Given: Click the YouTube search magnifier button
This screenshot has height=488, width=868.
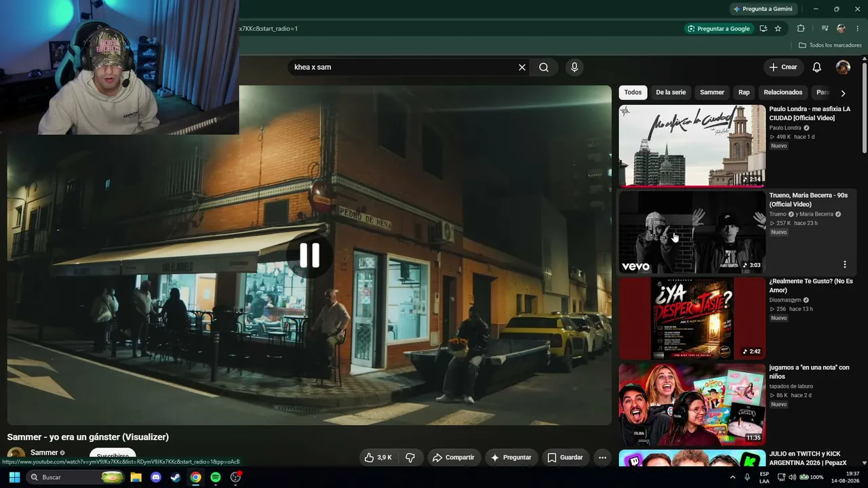Looking at the screenshot, I should 544,67.
